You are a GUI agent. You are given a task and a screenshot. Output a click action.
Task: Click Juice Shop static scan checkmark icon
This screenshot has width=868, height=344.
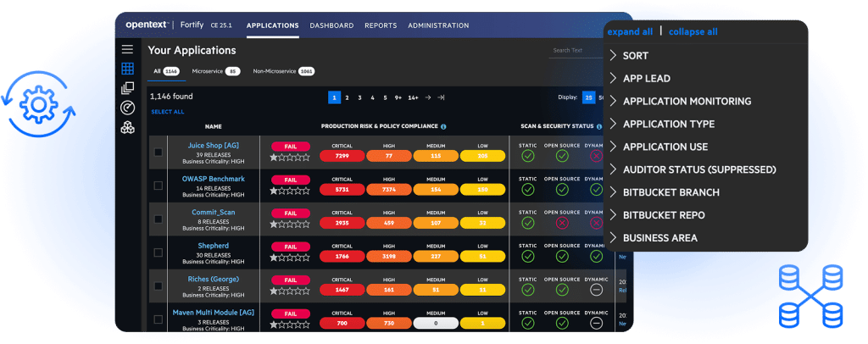528,157
